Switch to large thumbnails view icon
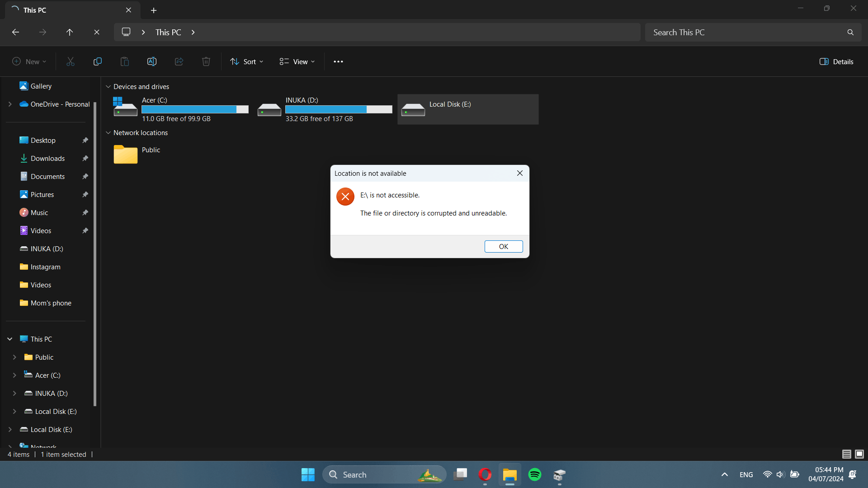868x488 pixels. 859,454
